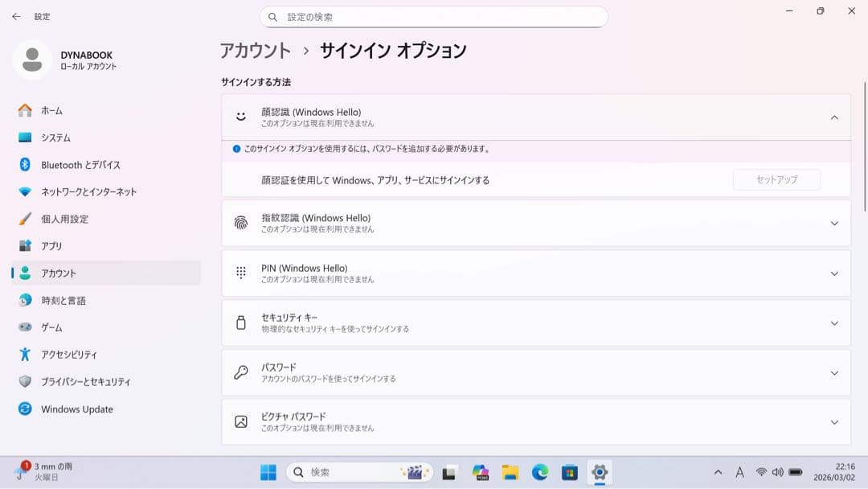The image size is (868, 489).
Task: Open the Copilot app on taskbar
Action: point(480,472)
